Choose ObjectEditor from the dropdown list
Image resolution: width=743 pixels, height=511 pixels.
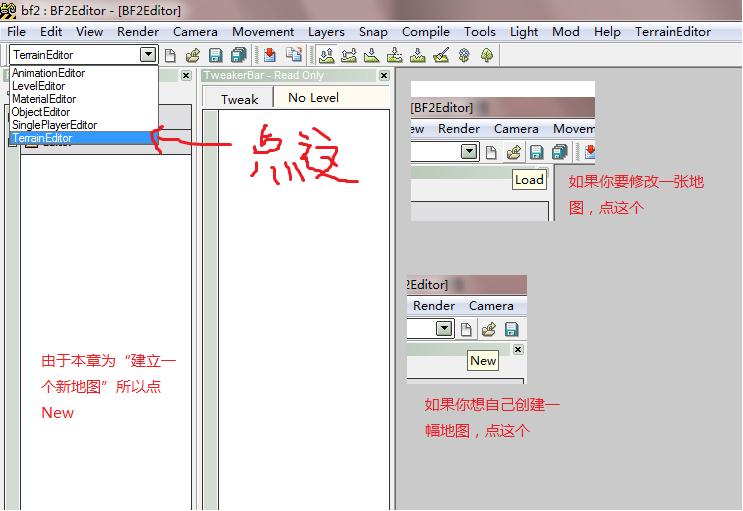pyautogui.click(x=41, y=112)
